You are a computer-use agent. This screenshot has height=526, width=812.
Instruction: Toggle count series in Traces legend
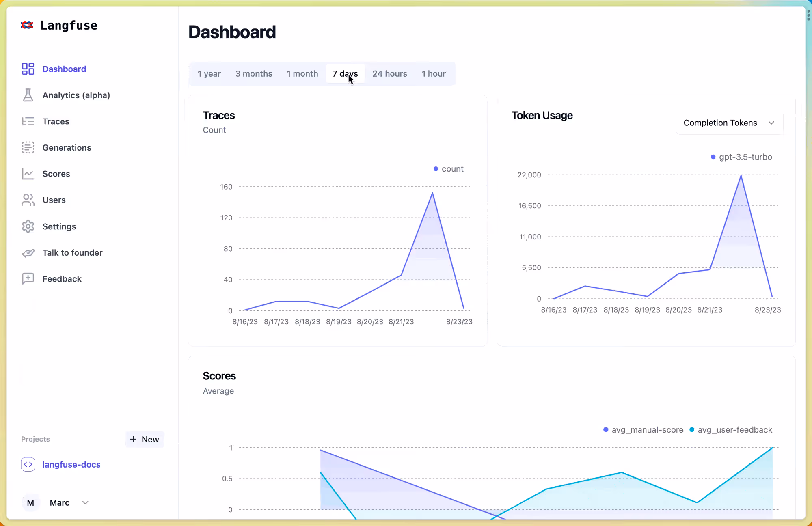(449, 169)
